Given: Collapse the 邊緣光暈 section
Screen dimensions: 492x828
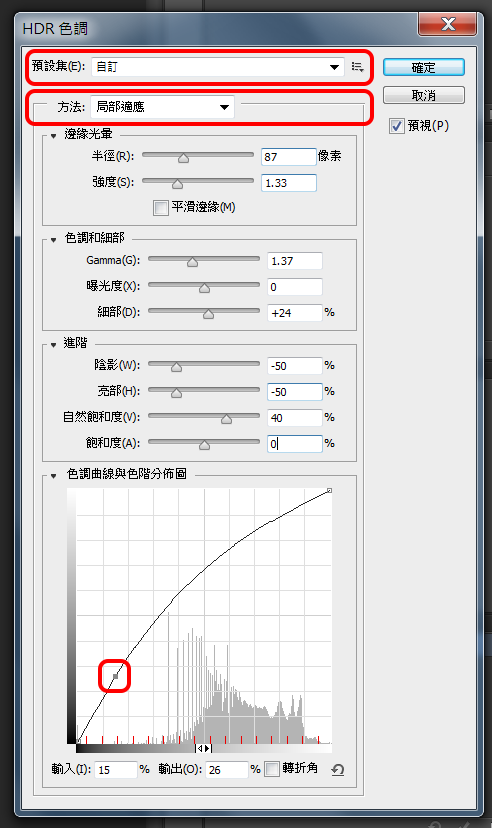Looking at the screenshot, I should pos(53,136).
